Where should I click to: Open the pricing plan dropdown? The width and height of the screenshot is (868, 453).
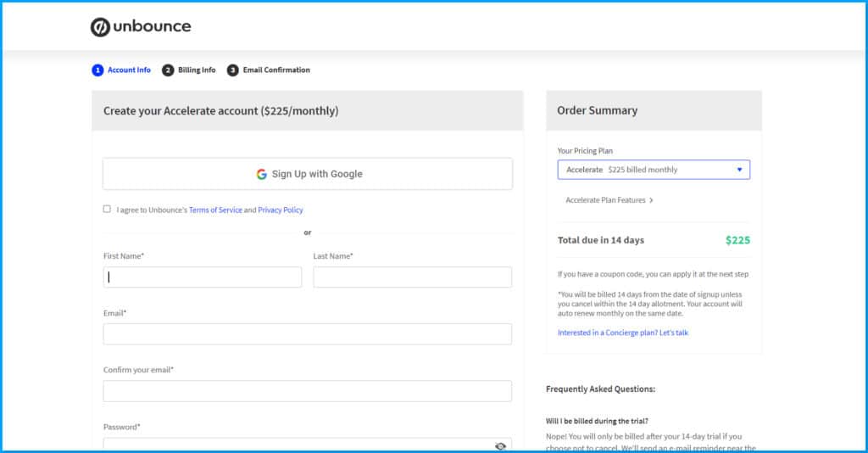click(x=653, y=170)
